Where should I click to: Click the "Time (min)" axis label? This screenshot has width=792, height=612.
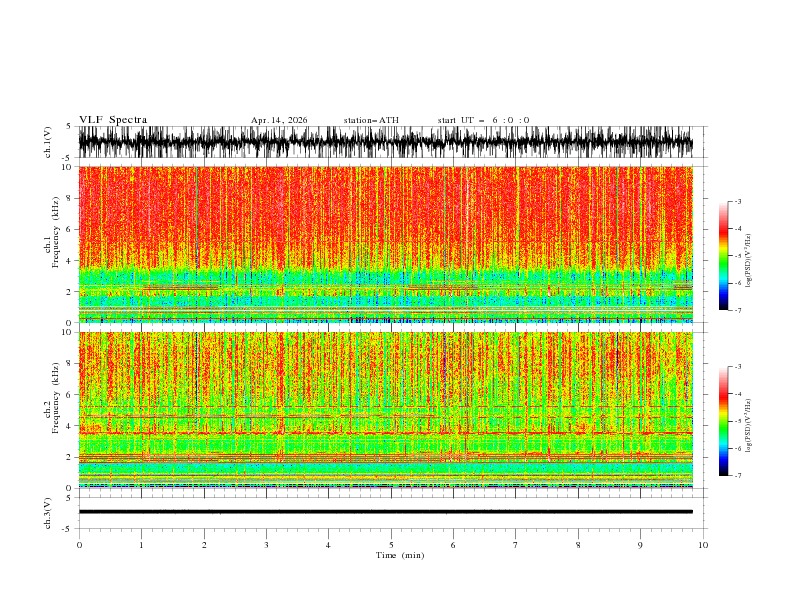tap(400, 555)
